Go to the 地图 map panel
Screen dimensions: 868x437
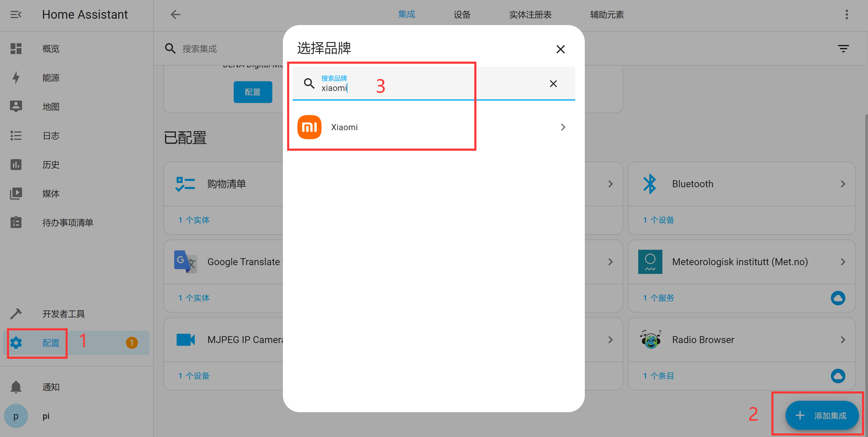click(x=76, y=107)
